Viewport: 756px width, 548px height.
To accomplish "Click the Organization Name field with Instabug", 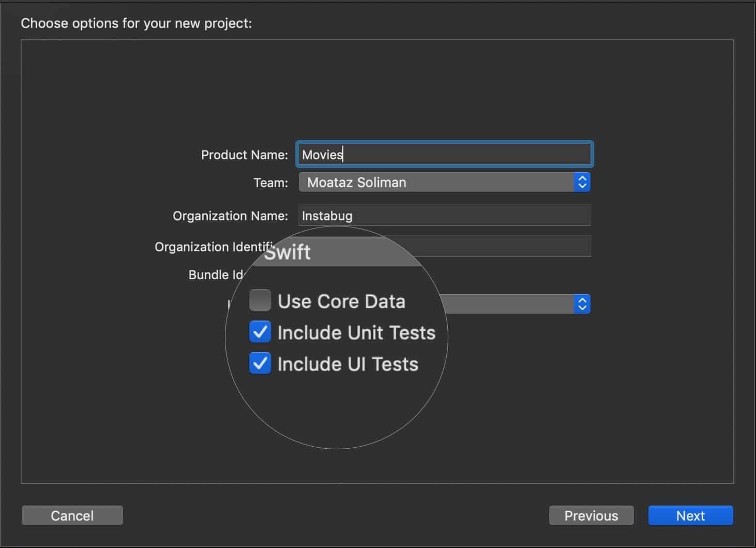I will [x=444, y=215].
